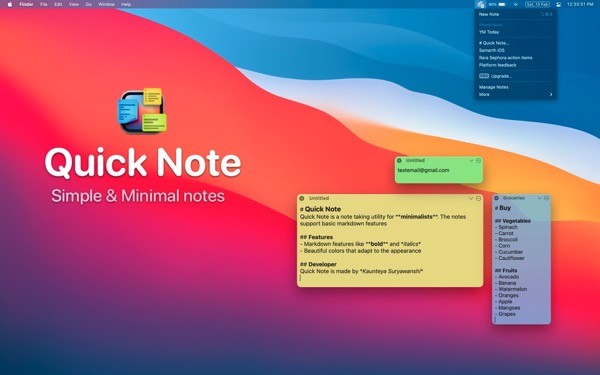
Task: Click the Markdown features bold italics line
Action: coord(360,244)
